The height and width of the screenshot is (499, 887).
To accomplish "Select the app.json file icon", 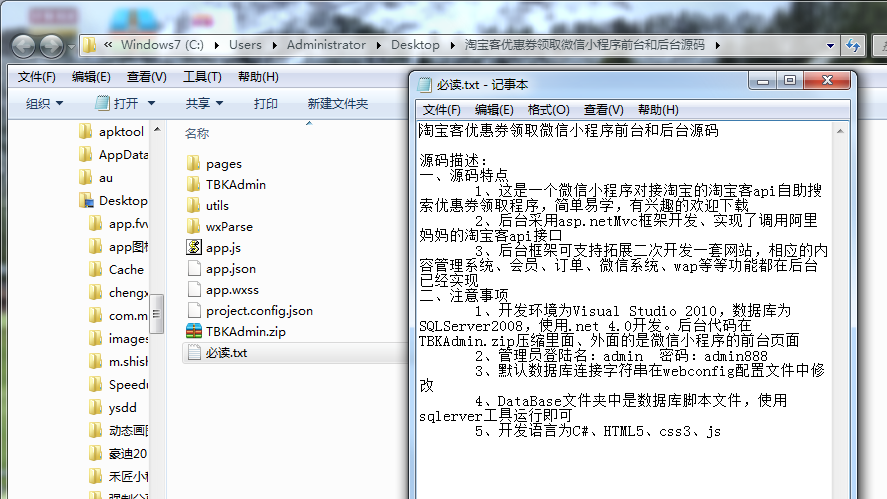I will click(194, 268).
